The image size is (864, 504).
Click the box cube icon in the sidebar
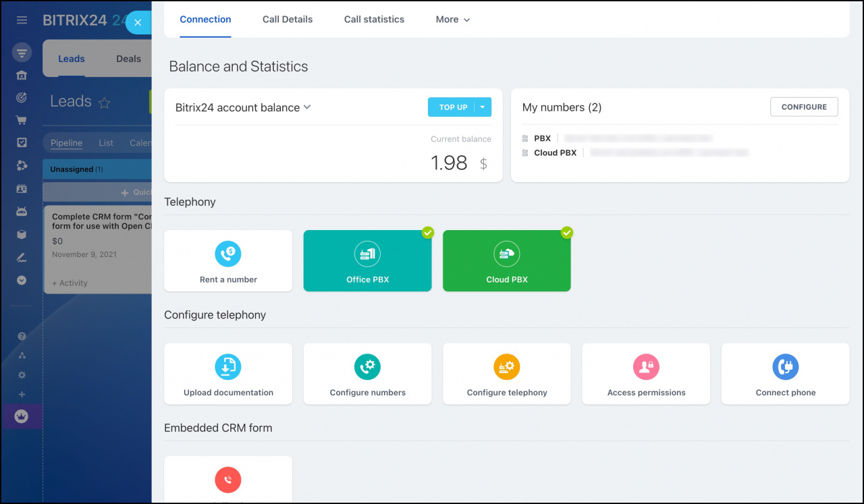pos(22,234)
